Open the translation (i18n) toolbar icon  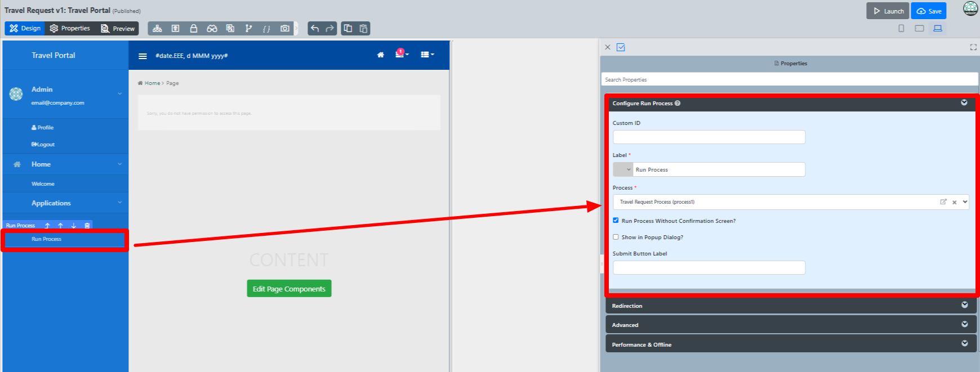click(230, 28)
